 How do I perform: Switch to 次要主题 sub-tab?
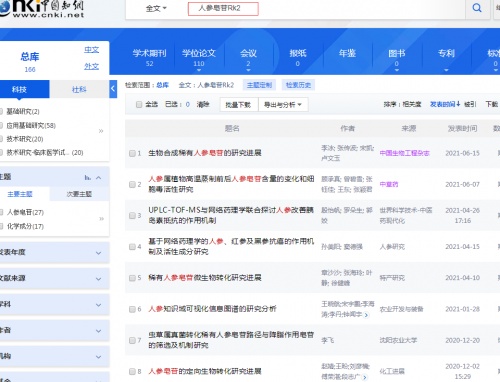point(79,194)
